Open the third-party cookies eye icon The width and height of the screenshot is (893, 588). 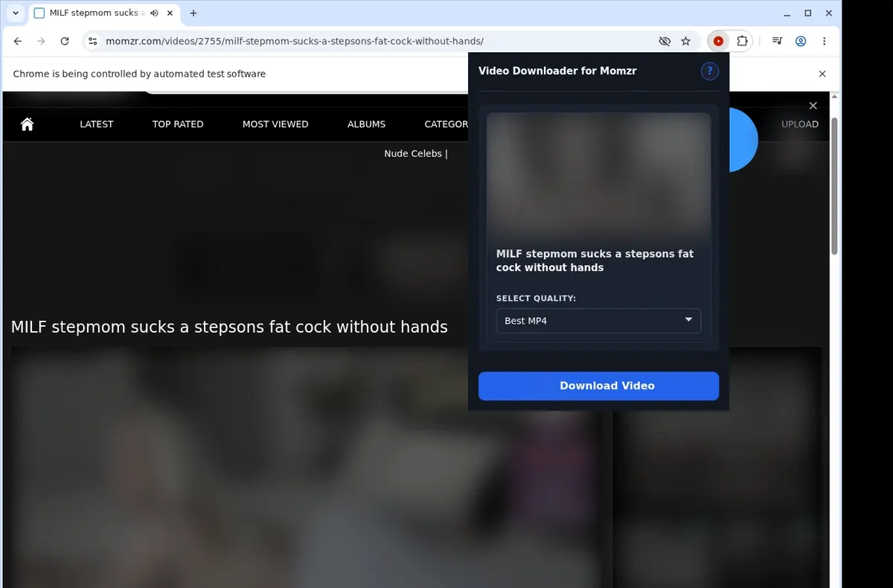pyautogui.click(x=665, y=42)
